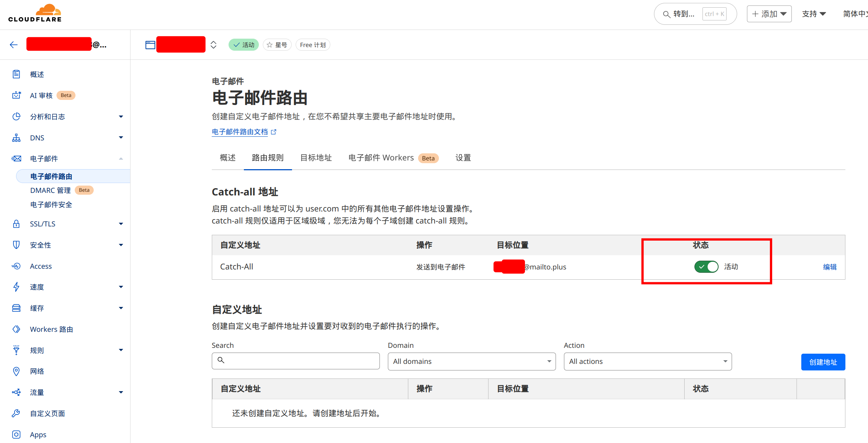Viewport: 868px width, 443px height.
Task: Click the 速度 lightning bolt icon
Action: click(x=16, y=287)
